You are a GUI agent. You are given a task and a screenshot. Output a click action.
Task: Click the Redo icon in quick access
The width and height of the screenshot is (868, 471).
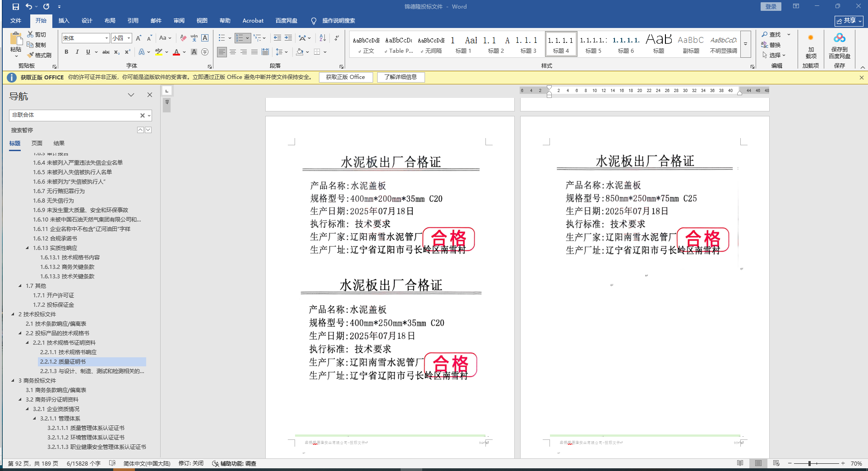(46, 7)
